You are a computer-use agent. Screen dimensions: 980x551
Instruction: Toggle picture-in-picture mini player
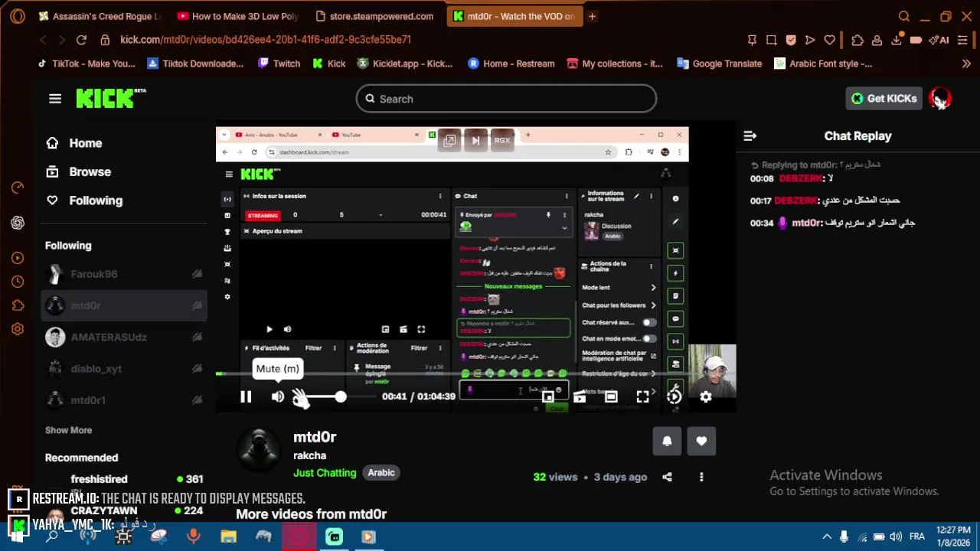click(x=548, y=396)
